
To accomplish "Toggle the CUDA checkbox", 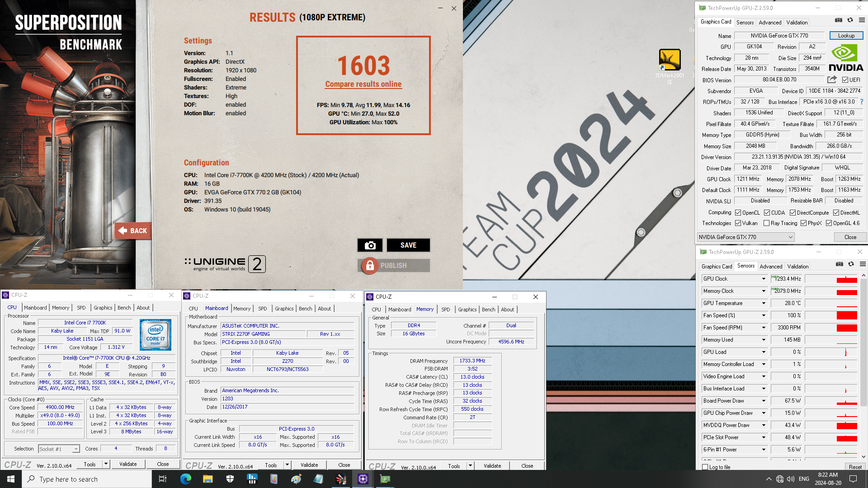I will [767, 213].
